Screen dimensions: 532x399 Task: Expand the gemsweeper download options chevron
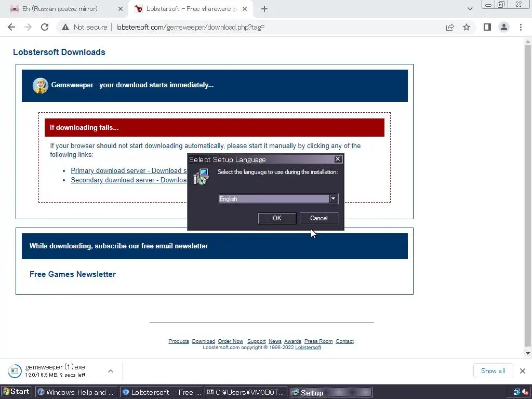tap(111, 371)
